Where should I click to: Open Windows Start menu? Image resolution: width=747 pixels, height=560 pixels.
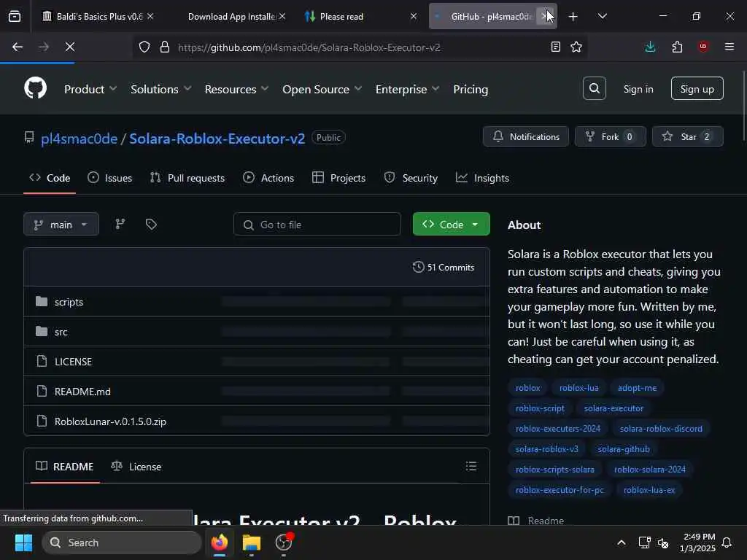pos(23,542)
